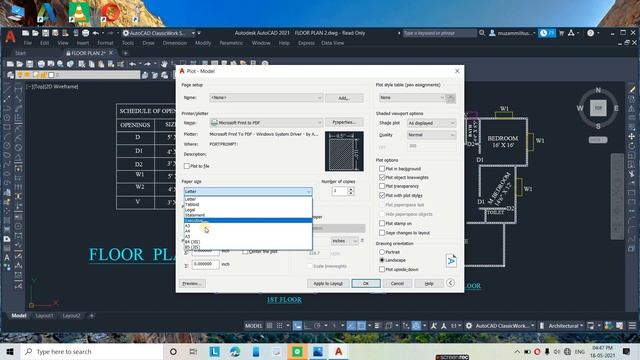Viewport: 640px width, 360px height.
Task: Select A4 in paper size list
Action: pos(248,231)
